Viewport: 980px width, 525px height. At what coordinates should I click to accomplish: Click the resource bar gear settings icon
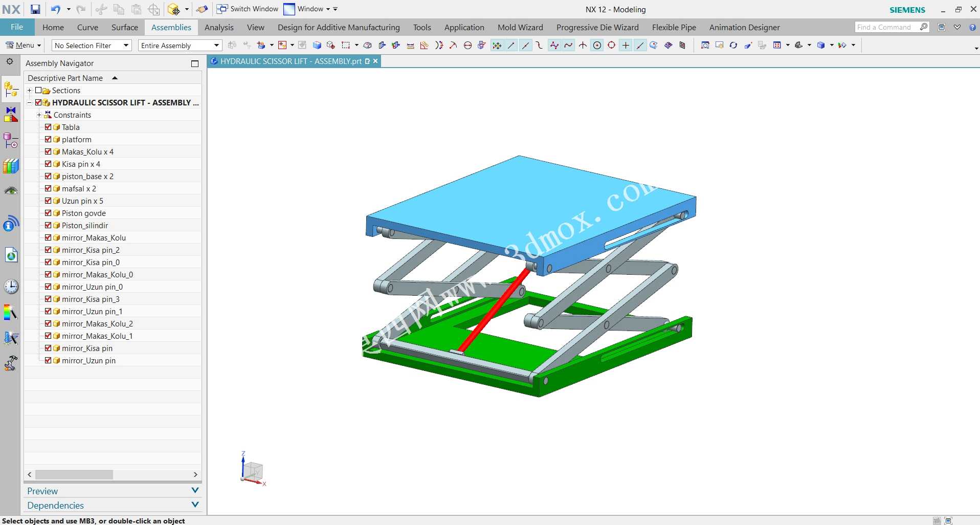pyautogui.click(x=10, y=62)
